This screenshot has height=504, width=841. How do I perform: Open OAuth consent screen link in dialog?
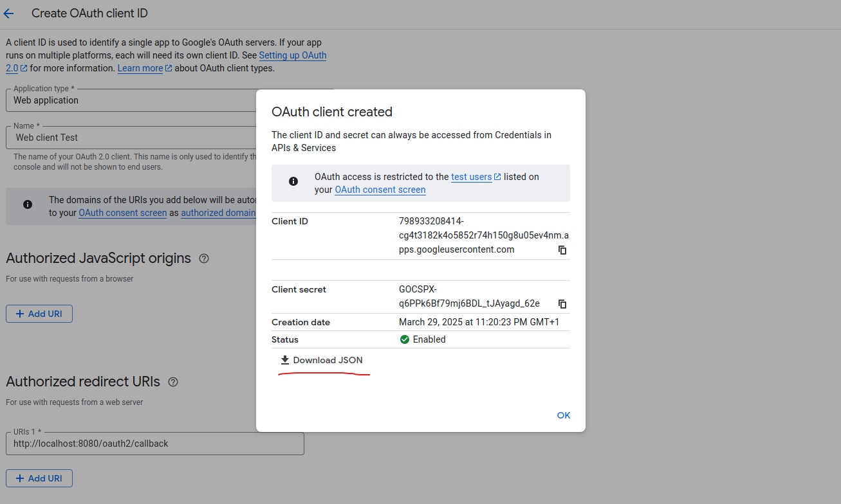click(x=380, y=190)
